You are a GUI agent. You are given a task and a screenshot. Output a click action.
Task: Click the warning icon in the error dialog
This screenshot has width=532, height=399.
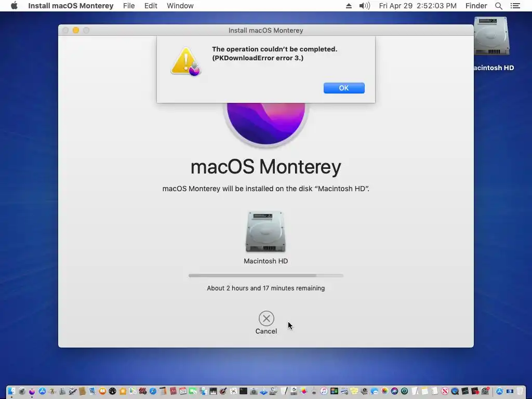[186, 62]
